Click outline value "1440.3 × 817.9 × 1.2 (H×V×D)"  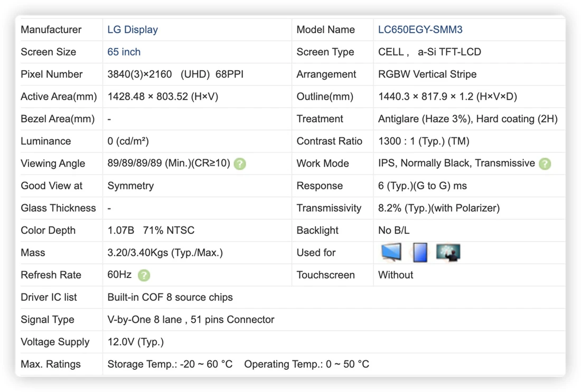[x=447, y=97]
